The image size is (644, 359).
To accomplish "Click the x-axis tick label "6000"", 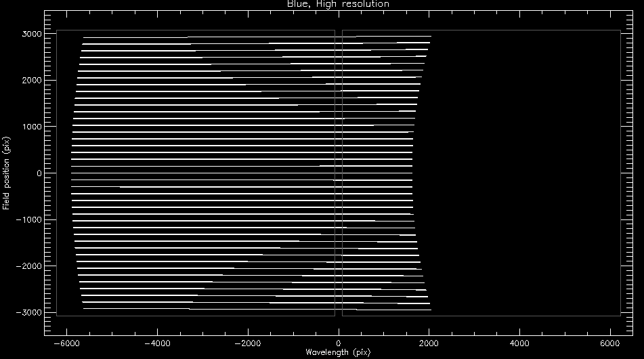I will coord(610,343).
